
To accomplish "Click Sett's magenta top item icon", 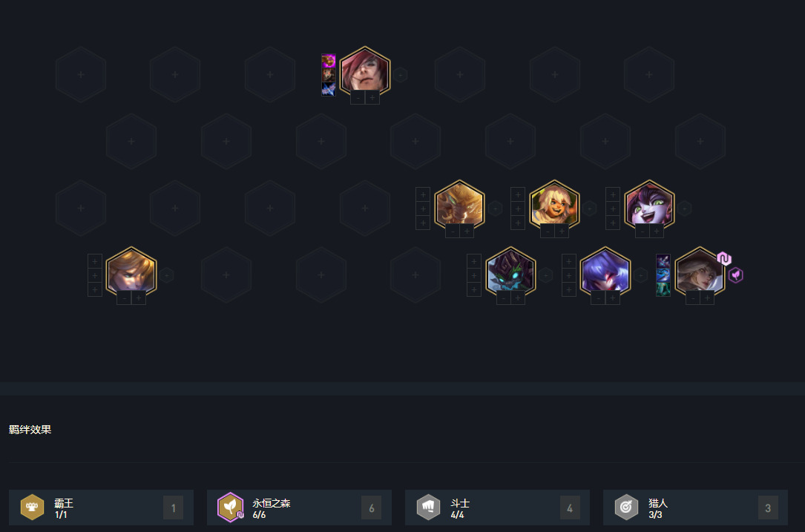I will click(329, 61).
